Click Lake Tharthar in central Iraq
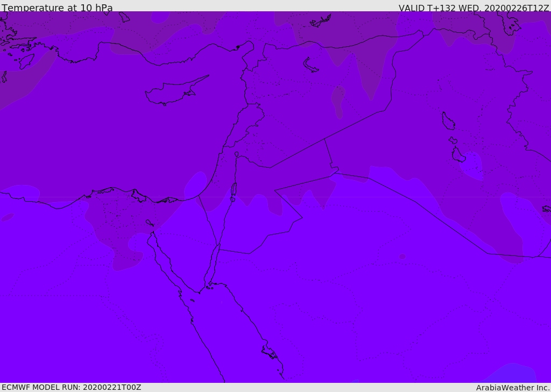Screen dimensions: 551x392 [x=448, y=121]
